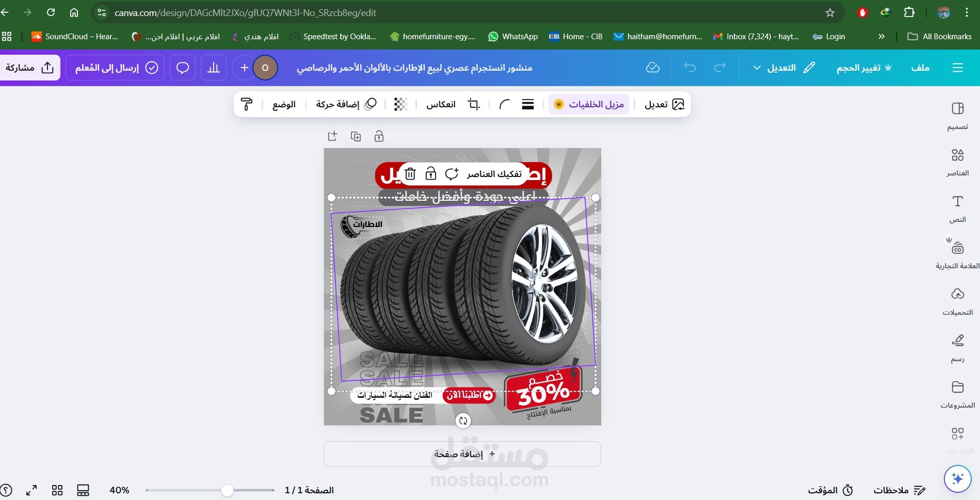
Task: Open the النص (Text) sidebar panel
Action: [x=957, y=208]
